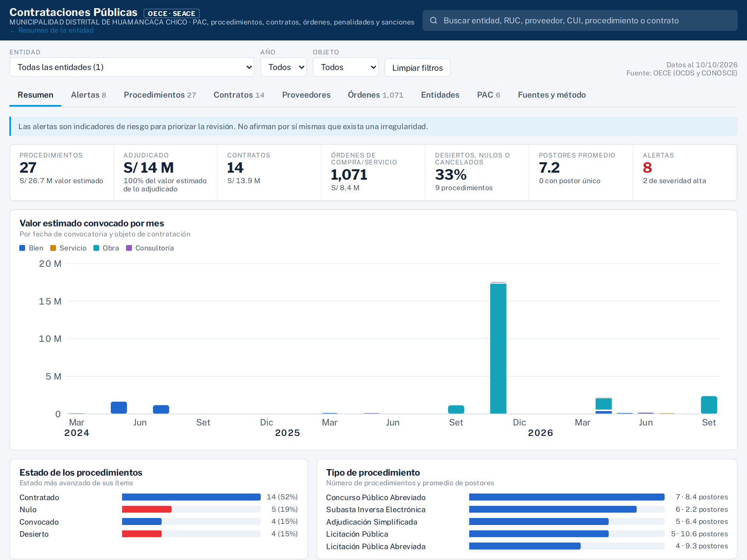Image resolution: width=747 pixels, height=560 pixels.
Task: Click the Alertas 8 red value
Action: coord(647,168)
